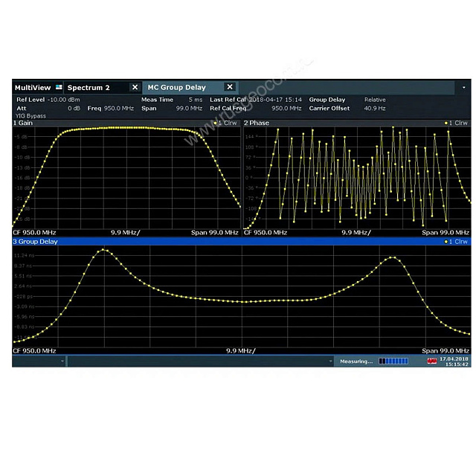Open the MultiView tab
The image size is (476, 476).
point(32,88)
